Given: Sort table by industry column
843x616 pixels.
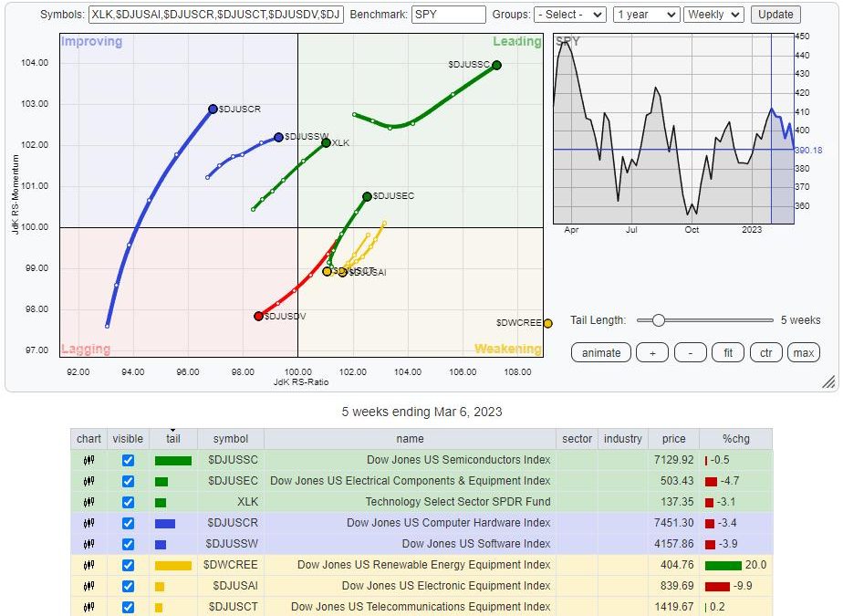Looking at the screenshot, I should [622, 439].
